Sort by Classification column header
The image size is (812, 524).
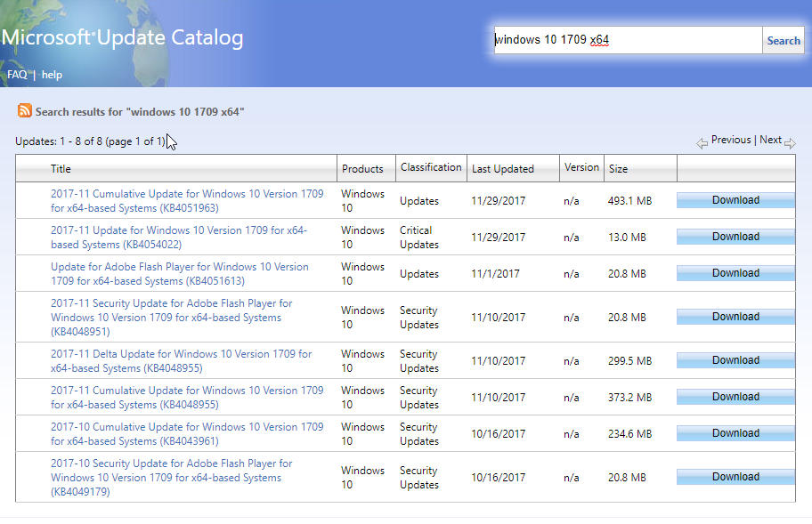pos(431,167)
